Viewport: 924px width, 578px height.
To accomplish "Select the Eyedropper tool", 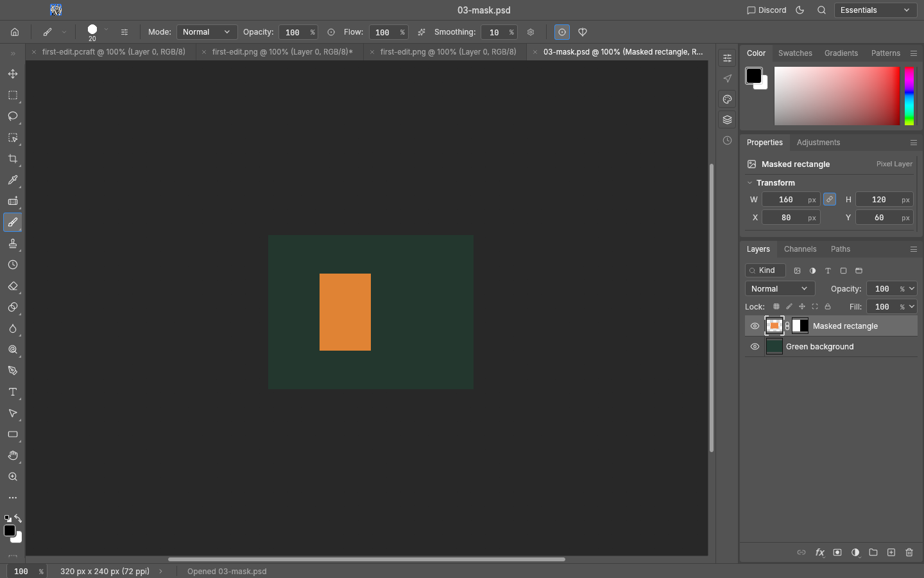I will (x=13, y=180).
